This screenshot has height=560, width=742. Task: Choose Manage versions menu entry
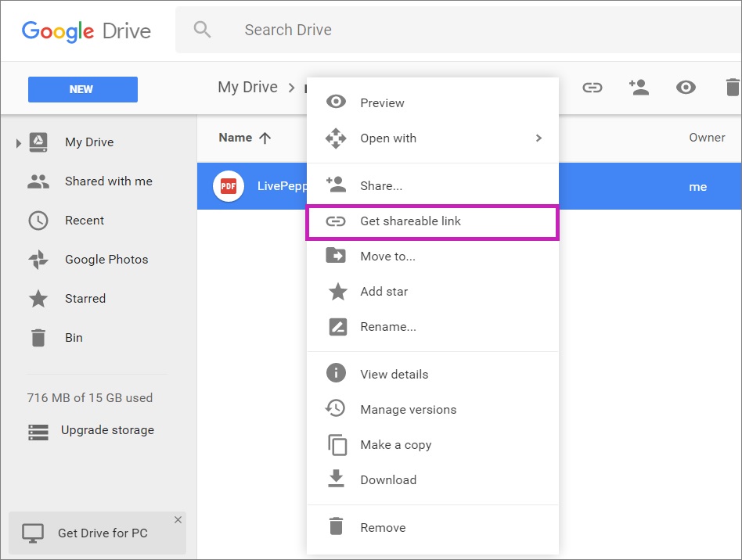tap(433, 409)
